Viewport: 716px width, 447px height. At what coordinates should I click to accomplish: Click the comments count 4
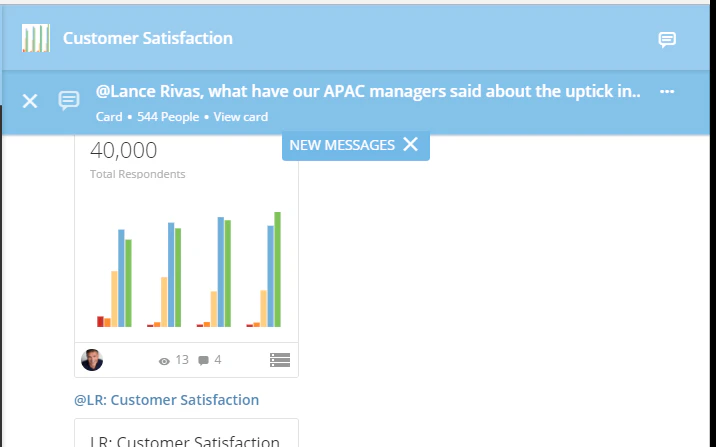tap(218, 360)
